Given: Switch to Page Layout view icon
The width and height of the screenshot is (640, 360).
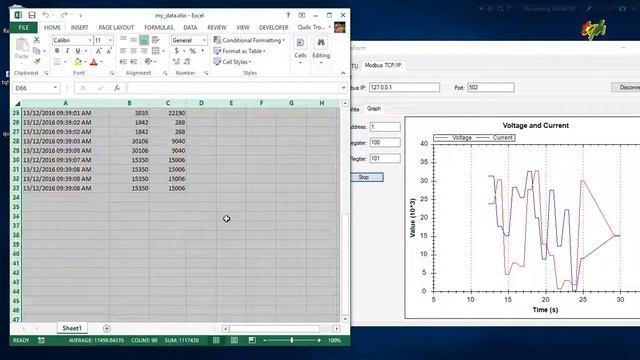Looking at the screenshot, I should (234, 340).
